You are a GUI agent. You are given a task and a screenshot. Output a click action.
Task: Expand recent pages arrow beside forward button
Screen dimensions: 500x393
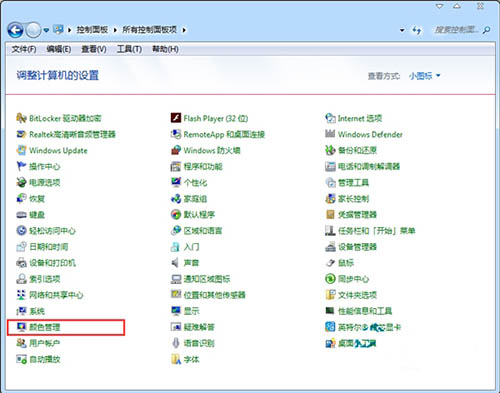(46, 30)
